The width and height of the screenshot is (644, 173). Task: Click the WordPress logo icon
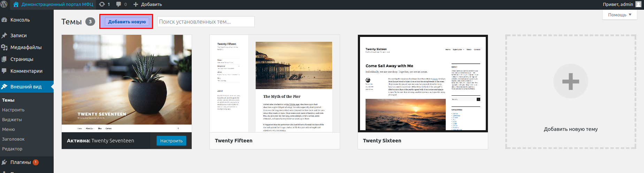point(4,4)
